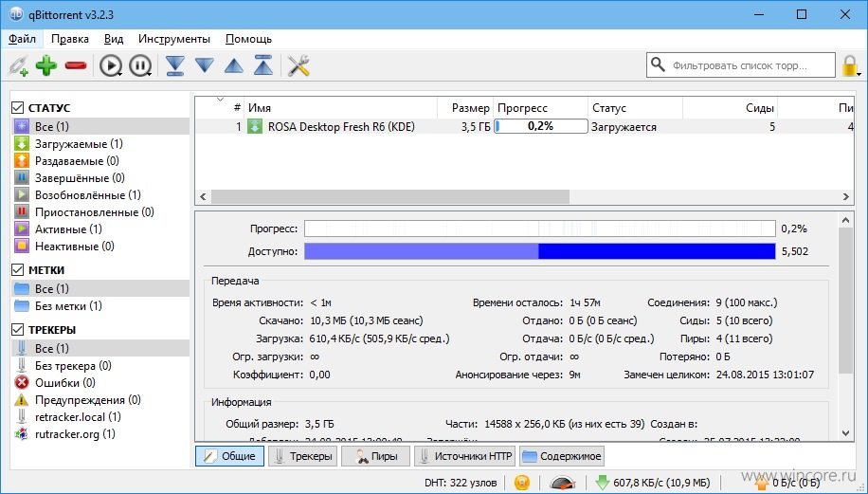Screen dimensions: 868x494
Task: Move torrent down in queue
Action: point(205,66)
